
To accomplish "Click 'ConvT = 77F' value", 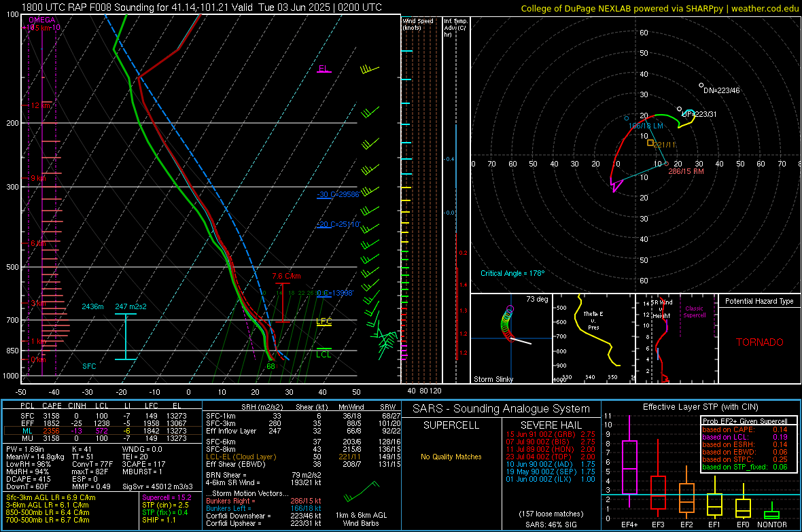I will [x=92, y=465].
